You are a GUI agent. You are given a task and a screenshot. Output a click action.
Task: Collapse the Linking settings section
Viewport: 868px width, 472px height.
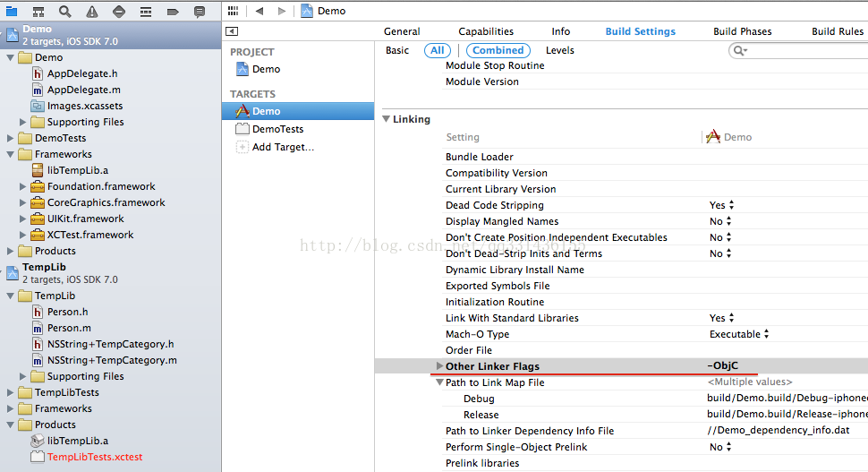click(387, 119)
